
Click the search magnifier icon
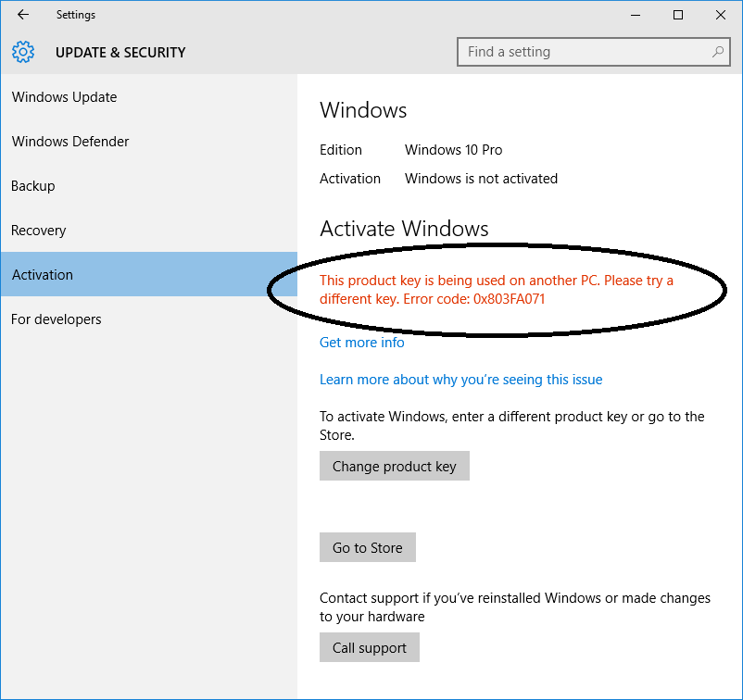(x=718, y=52)
